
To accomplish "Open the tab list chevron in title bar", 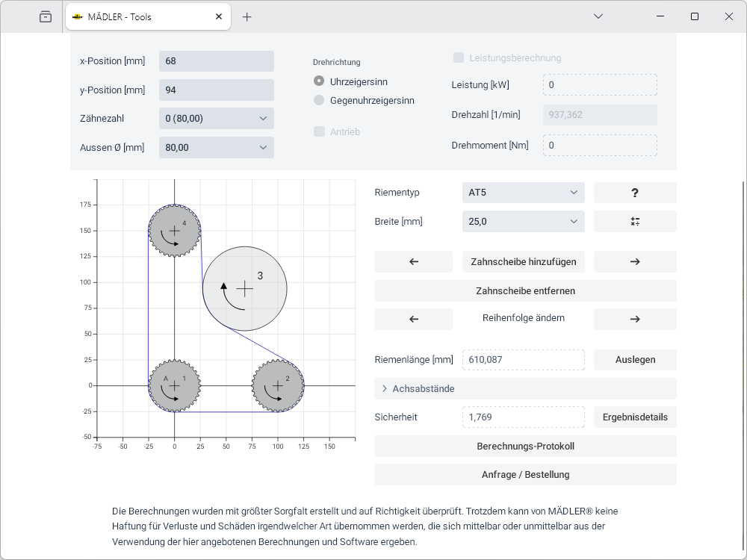I will pos(598,16).
